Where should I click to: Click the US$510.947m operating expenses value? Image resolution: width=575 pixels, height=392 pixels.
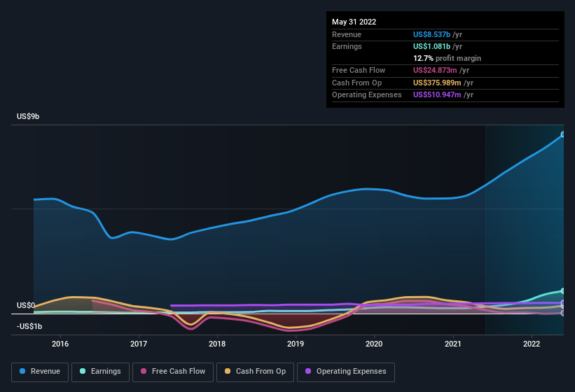click(437, 94)
